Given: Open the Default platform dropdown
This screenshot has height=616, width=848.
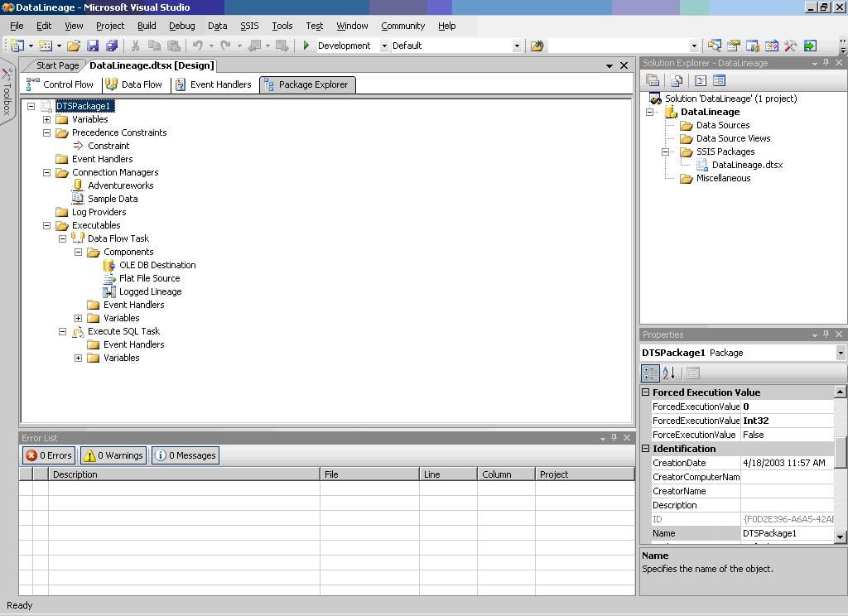Looking at the screenshot, I should pyautogui.click(x=517, y=46).
